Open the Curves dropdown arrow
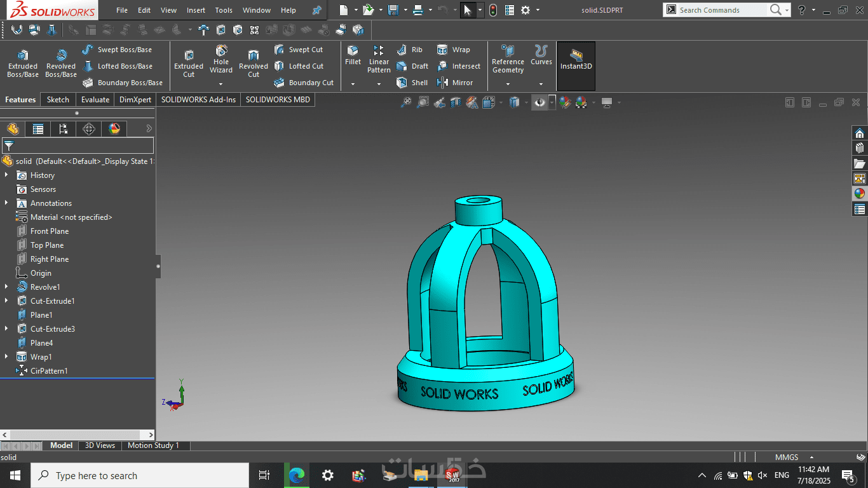The height and width of the screenshot is (488, 868). 541,84
